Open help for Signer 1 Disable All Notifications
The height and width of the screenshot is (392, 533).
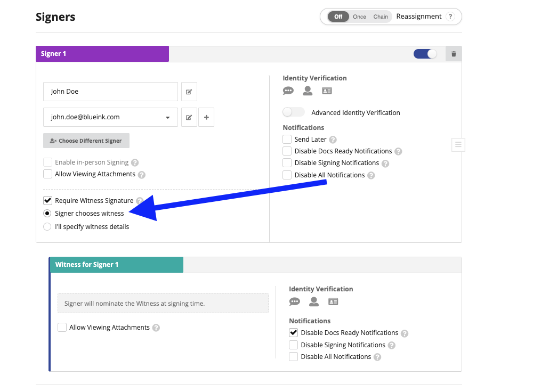[x=371, y=175]
